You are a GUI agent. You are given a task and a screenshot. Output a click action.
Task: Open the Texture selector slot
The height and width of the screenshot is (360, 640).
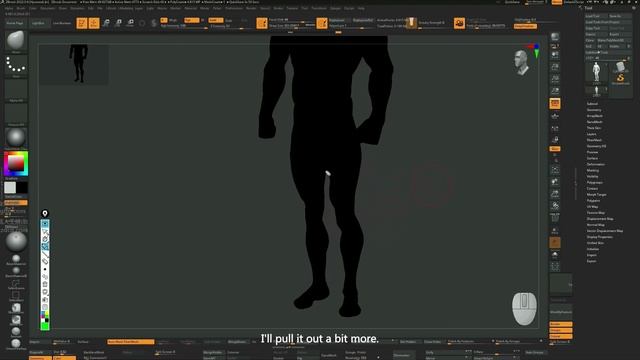16,115
